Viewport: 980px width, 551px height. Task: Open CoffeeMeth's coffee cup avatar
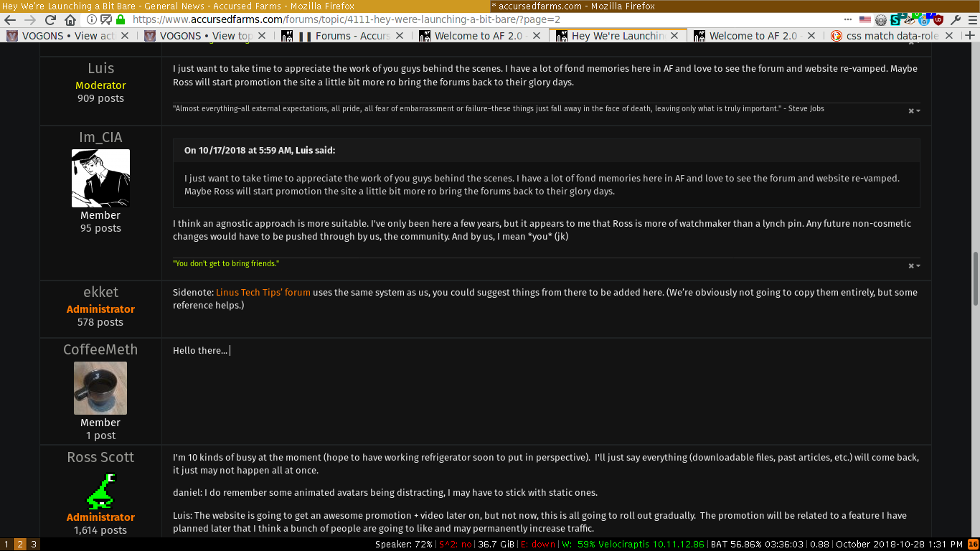coord(100,388)
